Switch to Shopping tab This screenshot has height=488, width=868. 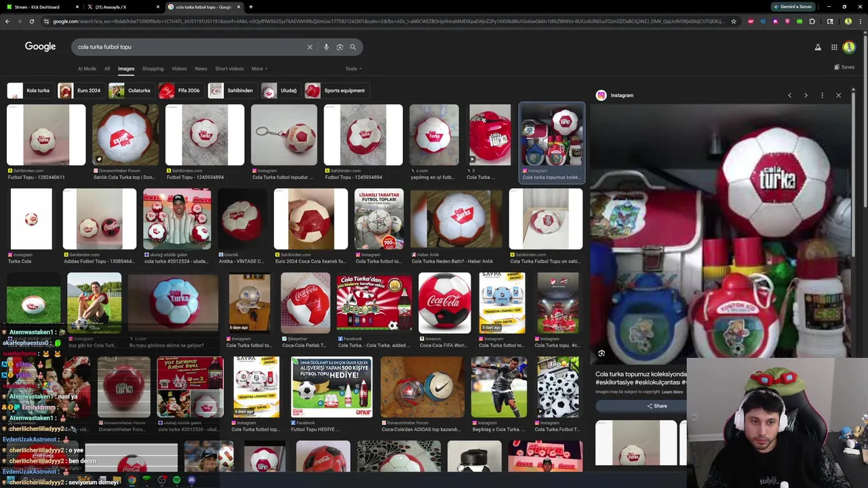pyautogui.click(x=153, y=68)
